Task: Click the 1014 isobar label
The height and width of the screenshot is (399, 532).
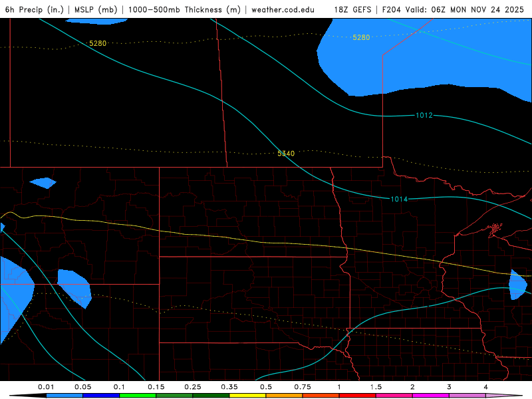Action: point(399,199)
